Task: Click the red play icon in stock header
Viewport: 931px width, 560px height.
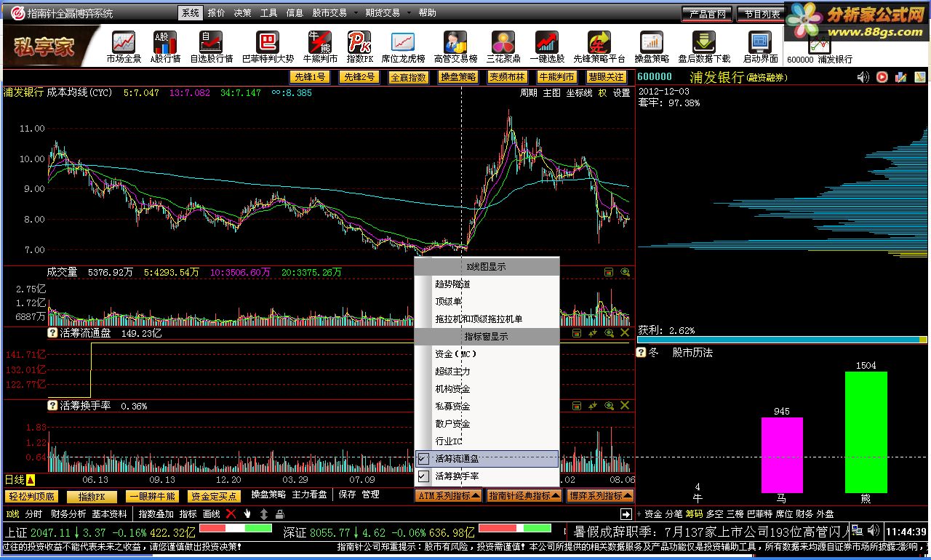Action: point(882,77)
